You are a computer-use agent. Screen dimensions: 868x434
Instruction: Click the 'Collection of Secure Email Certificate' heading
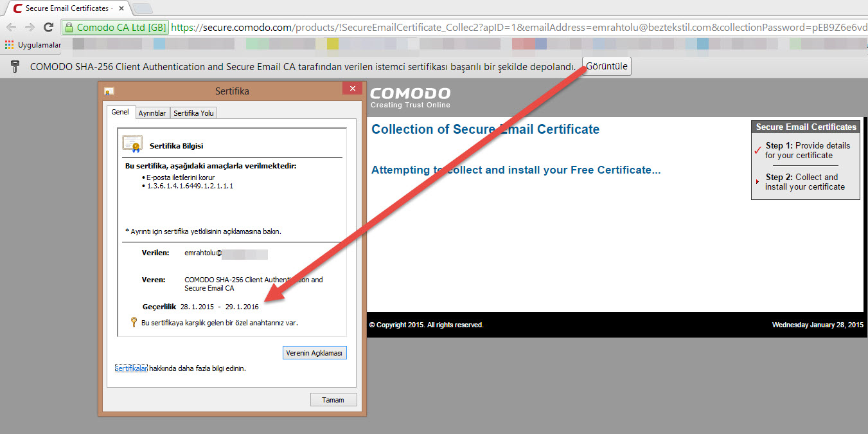coord(485,129)
